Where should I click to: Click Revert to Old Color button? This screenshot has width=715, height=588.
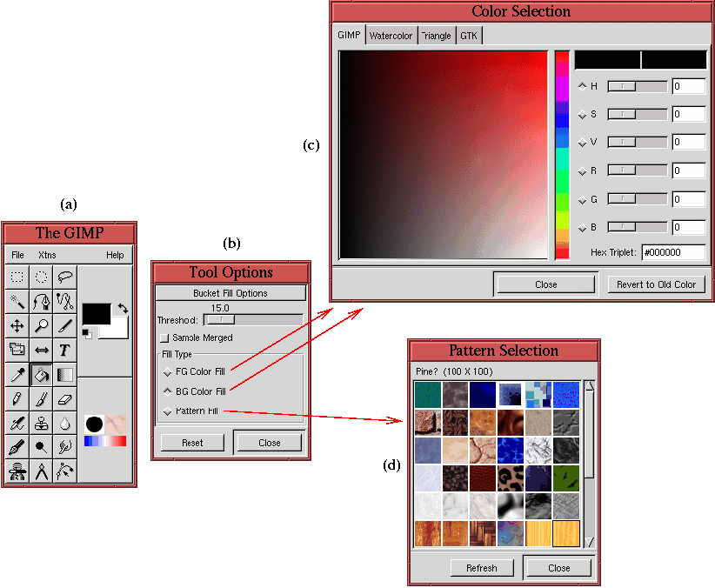(656, 284)
